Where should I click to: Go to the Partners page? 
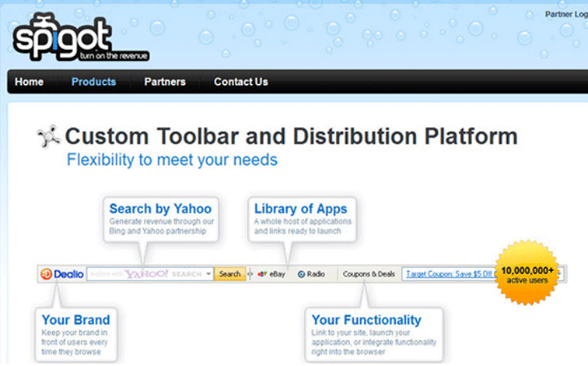coord(165,82)
